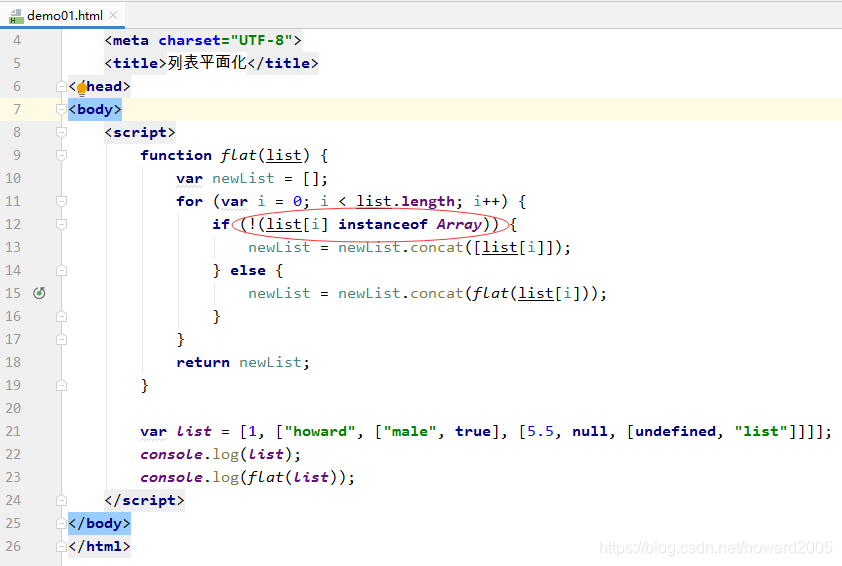Image resolution: width=842 pixels, height=566 pixels.
Task: Toggle the else fold marker on line 14
Action: click(x=61, y=270)
